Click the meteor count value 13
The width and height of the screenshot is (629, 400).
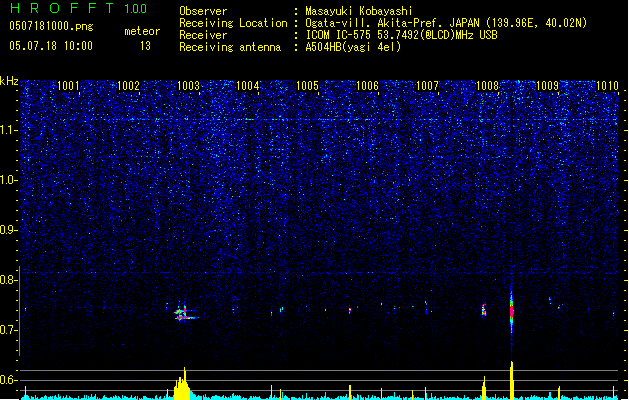coord(145,46)
